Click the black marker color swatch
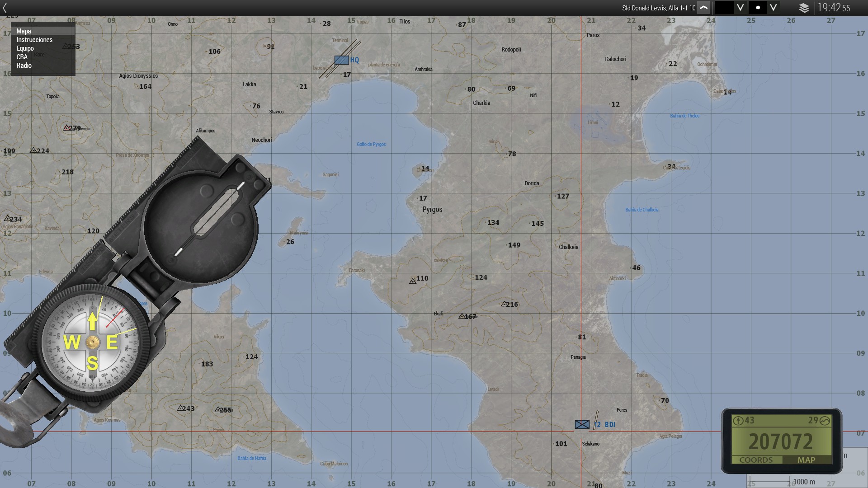 click(x=724, y=8)
